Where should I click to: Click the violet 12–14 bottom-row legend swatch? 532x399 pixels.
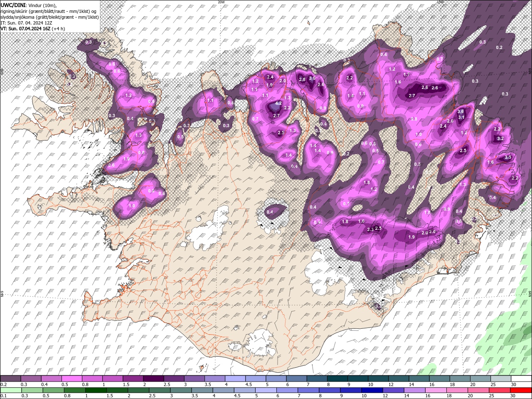click(x=393, y=390)
